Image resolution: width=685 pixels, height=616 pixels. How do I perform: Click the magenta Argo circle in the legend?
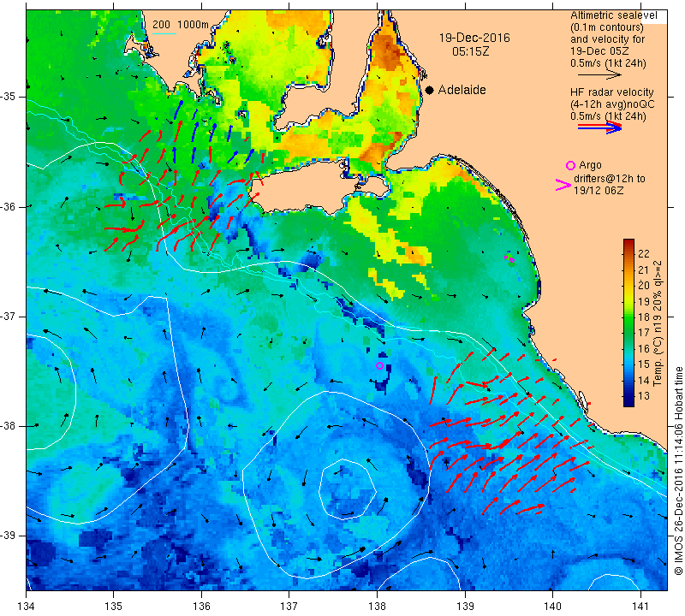pos(570,165)
